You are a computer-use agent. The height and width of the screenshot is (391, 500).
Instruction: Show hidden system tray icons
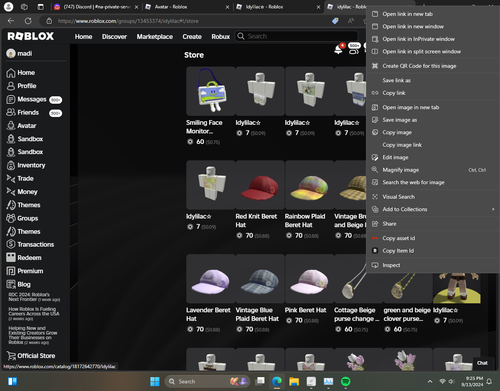430,381
